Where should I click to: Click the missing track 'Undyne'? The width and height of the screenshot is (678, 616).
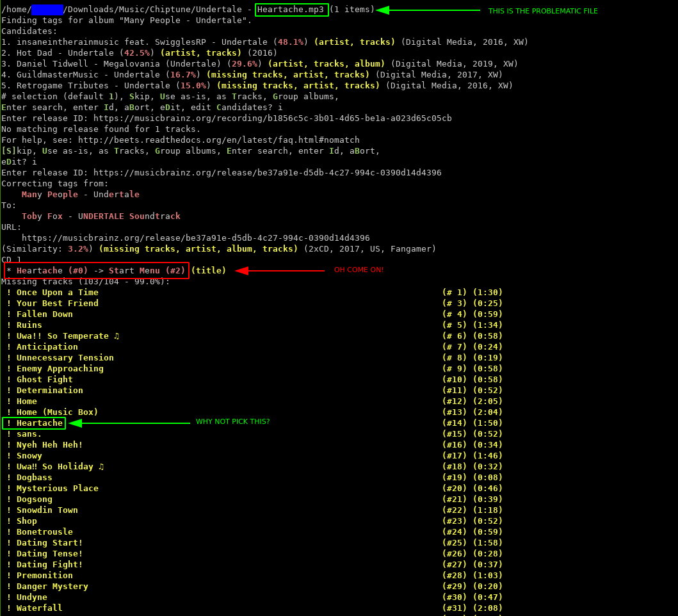point(31,597)
